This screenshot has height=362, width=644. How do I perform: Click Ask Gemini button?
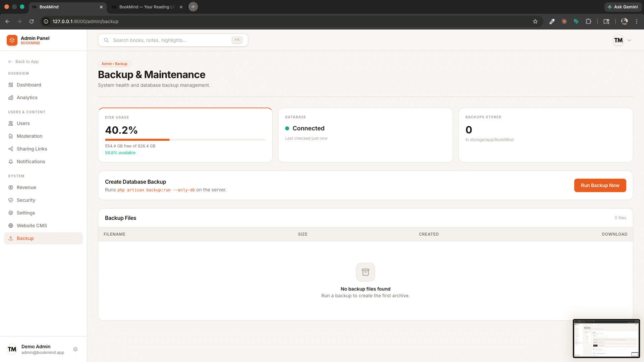click(x=623, y=7)
